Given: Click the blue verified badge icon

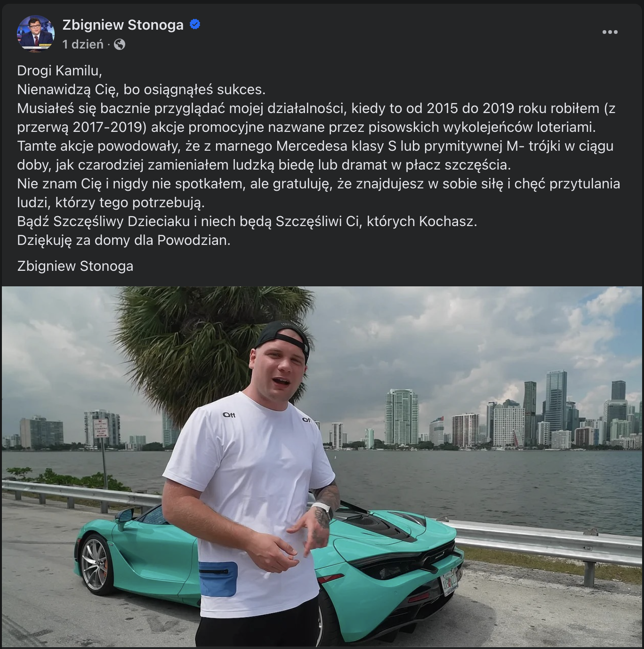Looking at the screenshot, I should [195, 24].
